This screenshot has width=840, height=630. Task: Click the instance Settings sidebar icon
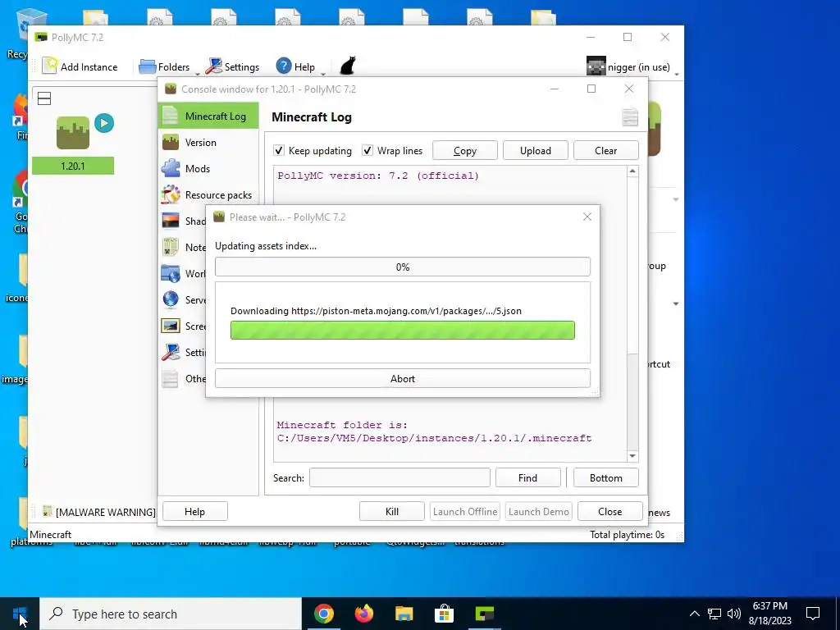click(171, 352)
